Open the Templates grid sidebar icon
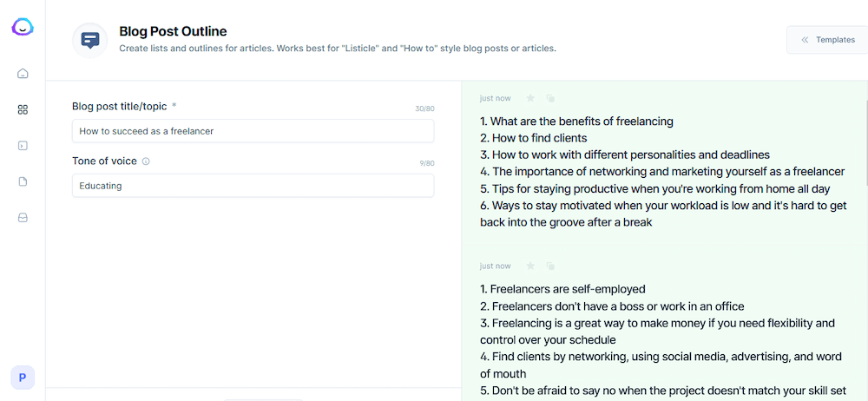This screenshot has height=401, width=868. pos(23,109)
